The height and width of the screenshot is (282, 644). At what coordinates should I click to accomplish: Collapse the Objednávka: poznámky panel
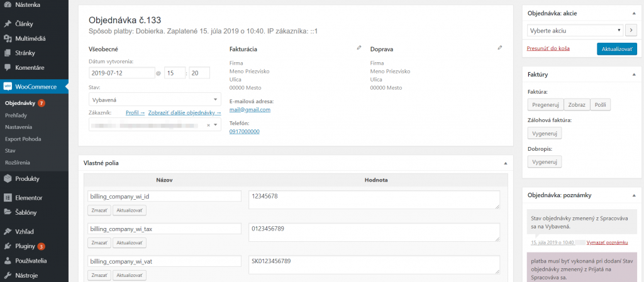coord(634,195)
